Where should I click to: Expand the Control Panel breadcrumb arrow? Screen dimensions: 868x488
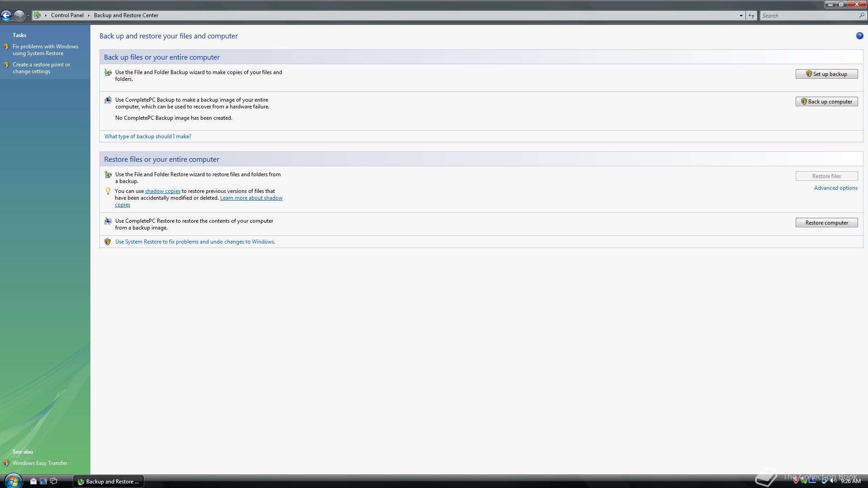pos(89,15)
